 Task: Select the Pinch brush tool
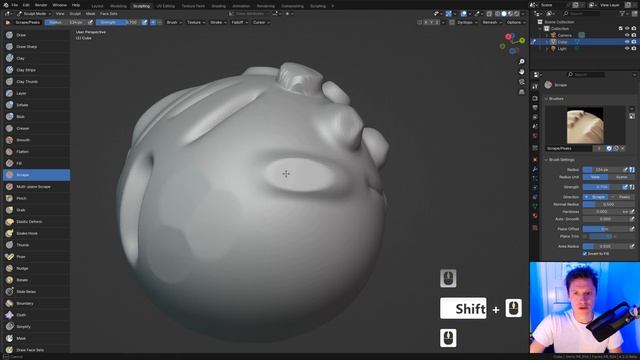[x=36, y=198]
